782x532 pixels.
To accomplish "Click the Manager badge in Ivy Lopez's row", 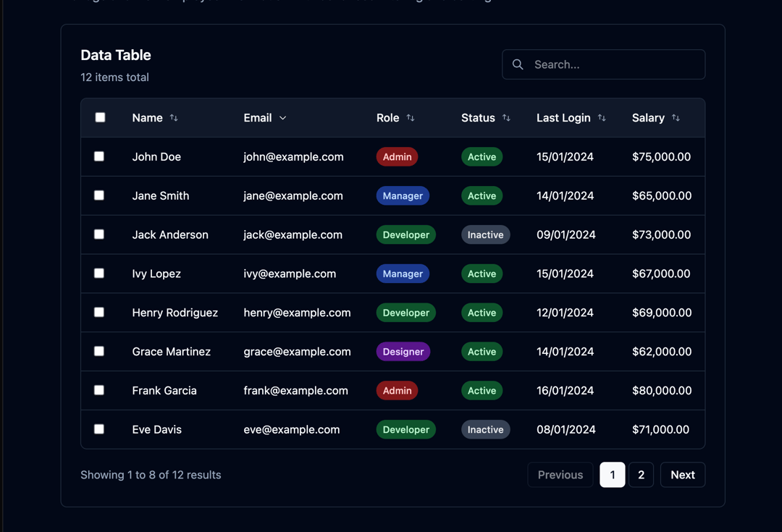I will [403, 273].
